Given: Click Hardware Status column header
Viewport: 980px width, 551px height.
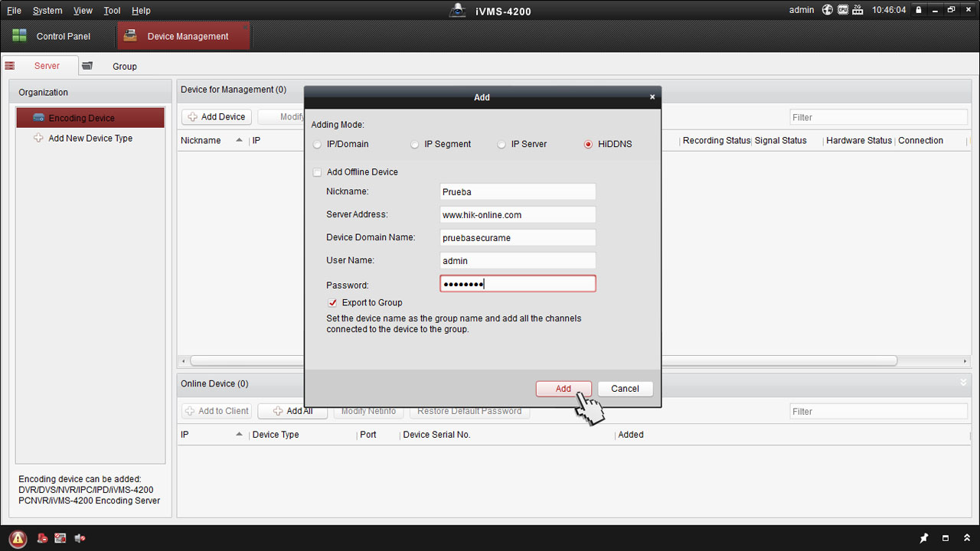Looking at the screenshot, I should click(x=859, y=141).
